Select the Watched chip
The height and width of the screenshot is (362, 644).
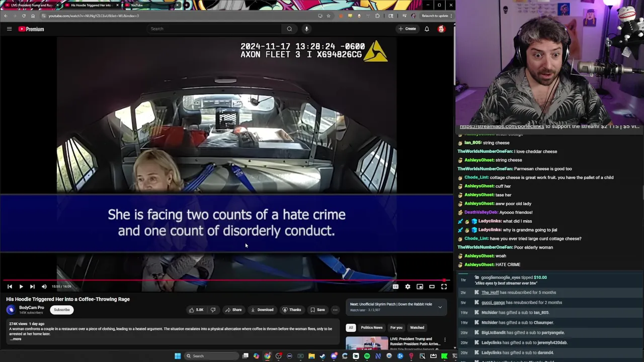pos(417,328)
